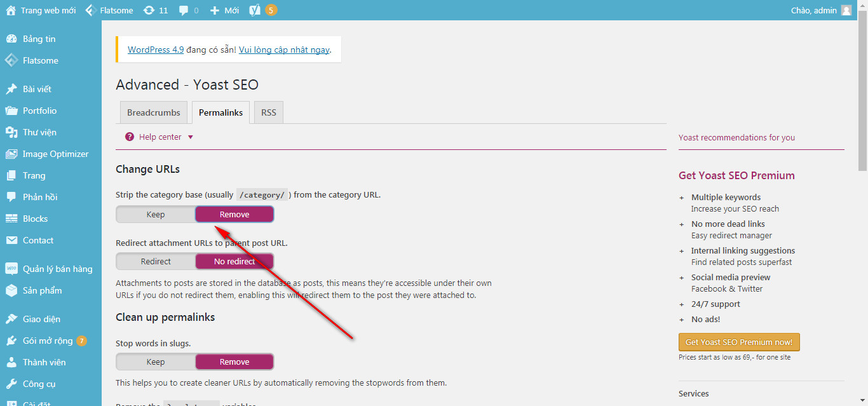This screenshot has width=868, height=406.
Task: Click Get Yoast SEO Premium now button
Action: pos(739,342)
